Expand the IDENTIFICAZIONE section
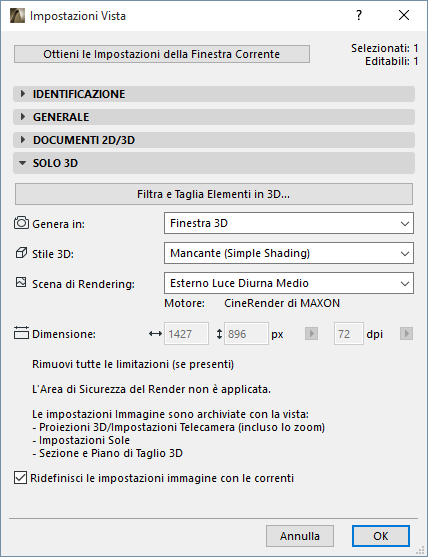This screenshot has width=428, height=557. point(214,94)
